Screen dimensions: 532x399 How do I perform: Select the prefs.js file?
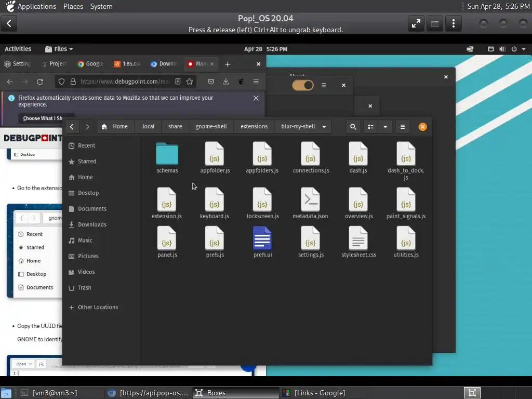click(215, 242)
